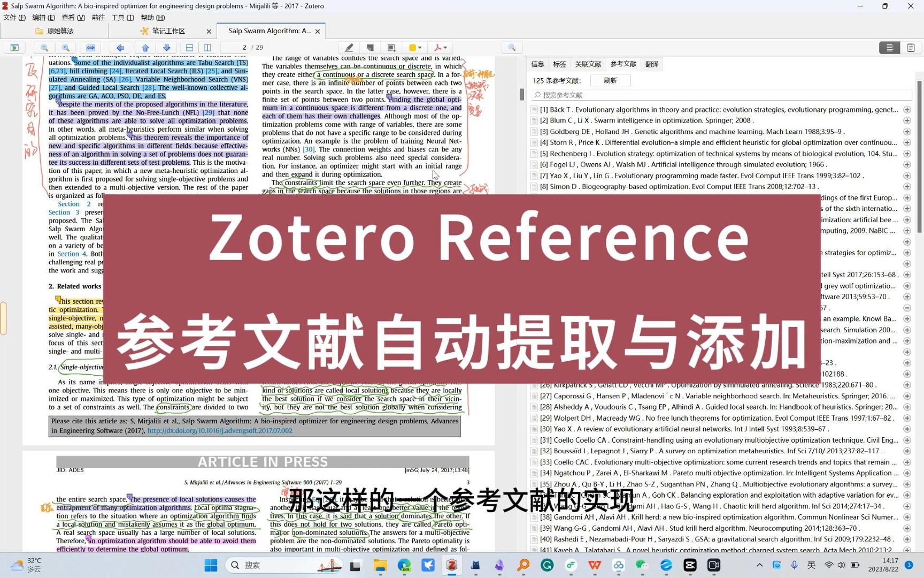Zoom in on the PDF page
Image resolution: width=924 pixels, height=578 pixels.
coord(66,48)
